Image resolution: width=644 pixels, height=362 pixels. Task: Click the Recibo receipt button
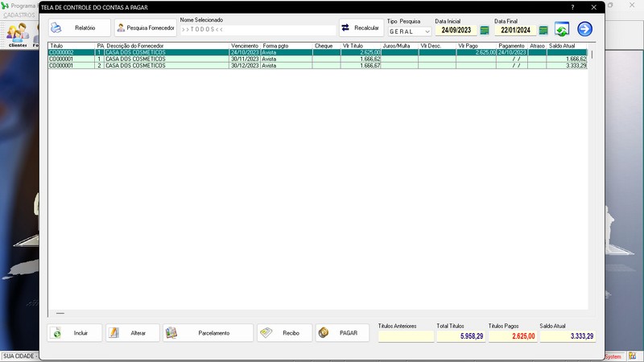click(285, 333)
